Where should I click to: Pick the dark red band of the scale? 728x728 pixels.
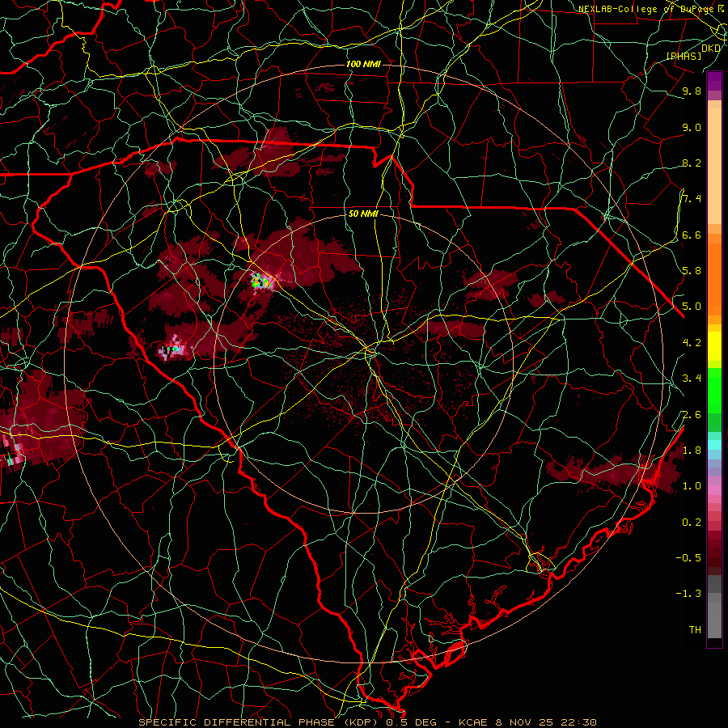click(x=714, y=548)
